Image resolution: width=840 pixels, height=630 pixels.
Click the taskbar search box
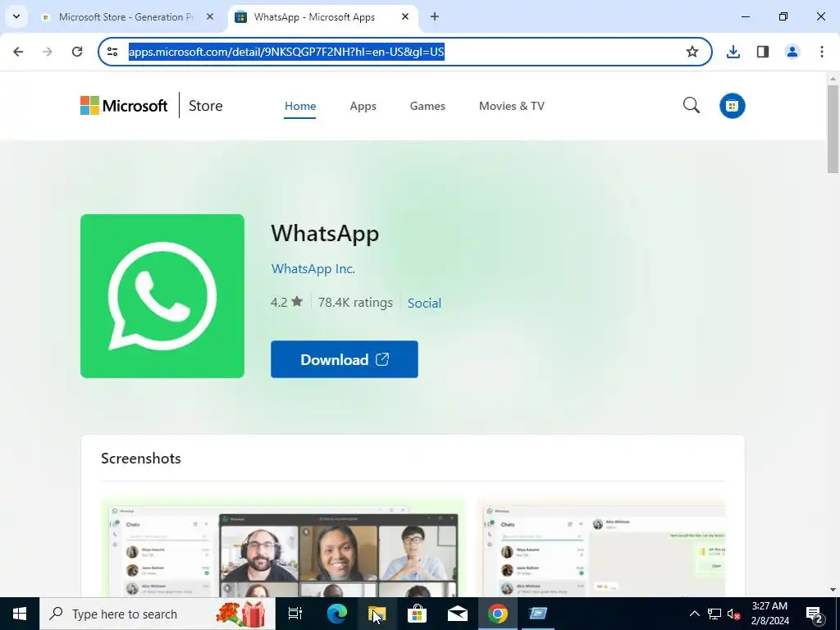157,614
